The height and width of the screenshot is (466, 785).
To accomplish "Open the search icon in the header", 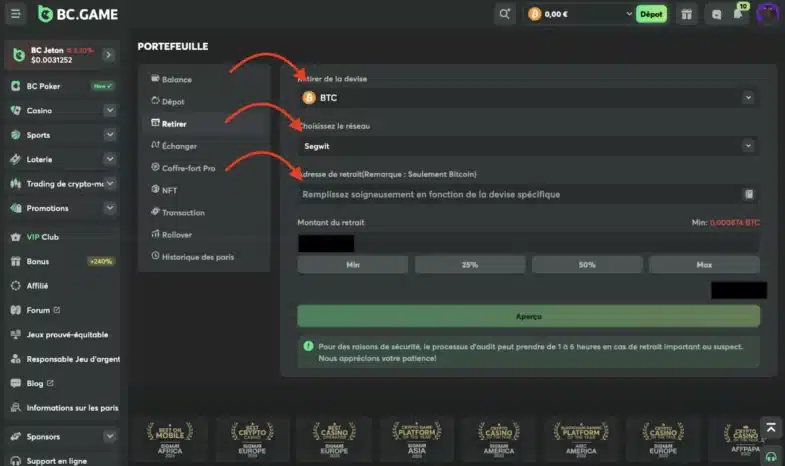I will coord(504,14).
